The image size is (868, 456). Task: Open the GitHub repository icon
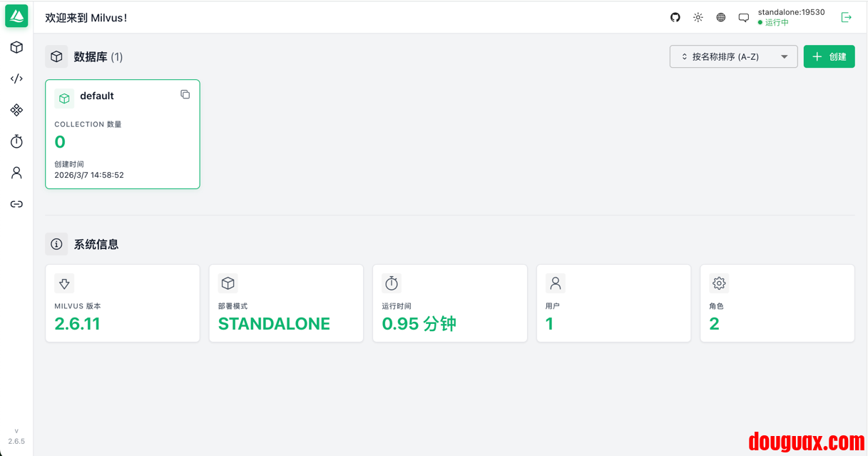[x=675, y=17]
